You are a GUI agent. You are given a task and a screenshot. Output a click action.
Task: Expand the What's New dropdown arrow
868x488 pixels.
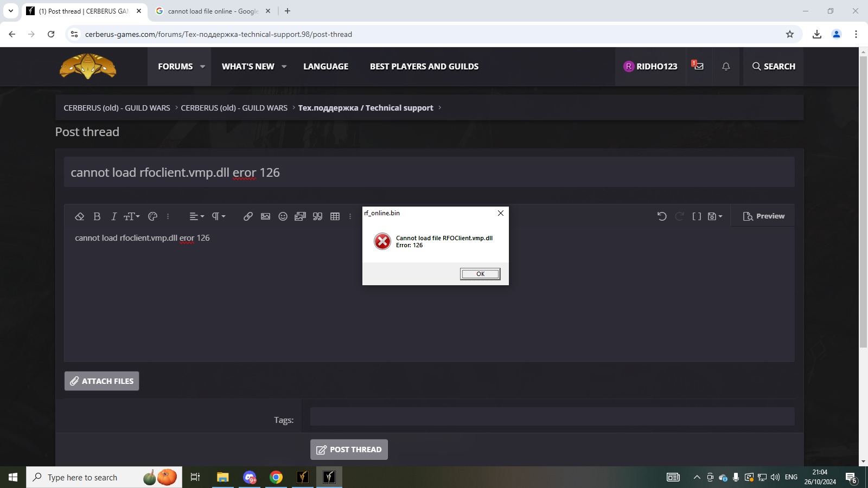284,67
